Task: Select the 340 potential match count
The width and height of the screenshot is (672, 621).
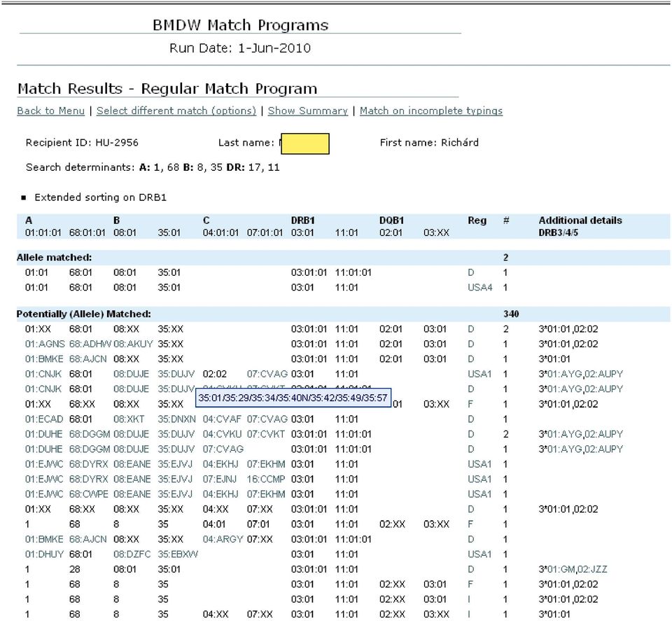Action: 511,314
